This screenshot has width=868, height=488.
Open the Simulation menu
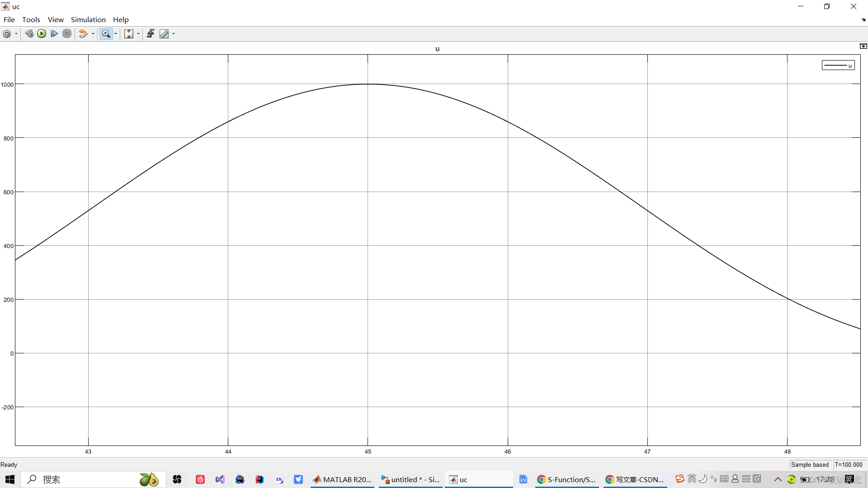pyautogui.click(x=88, y=20)
